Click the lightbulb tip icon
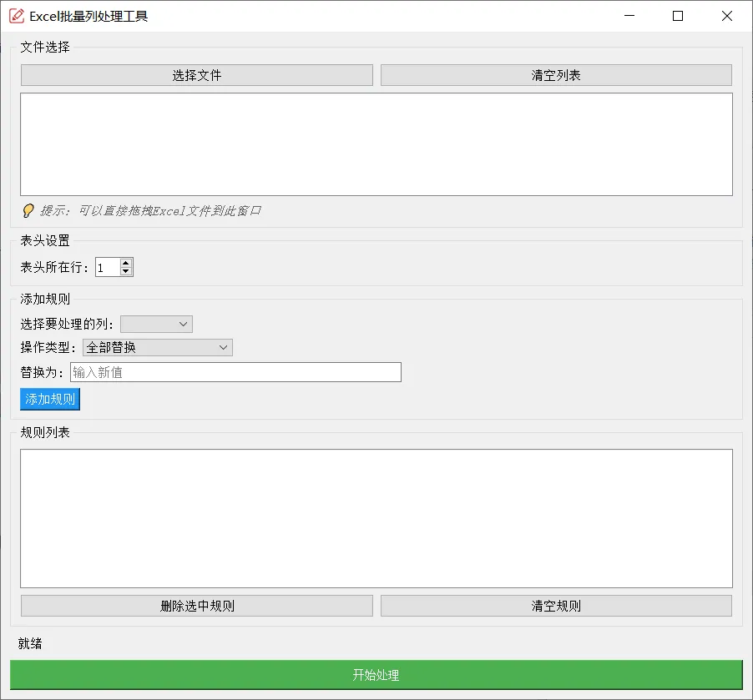The width and height of the screenshot is (753, 700). click(28, 210)
